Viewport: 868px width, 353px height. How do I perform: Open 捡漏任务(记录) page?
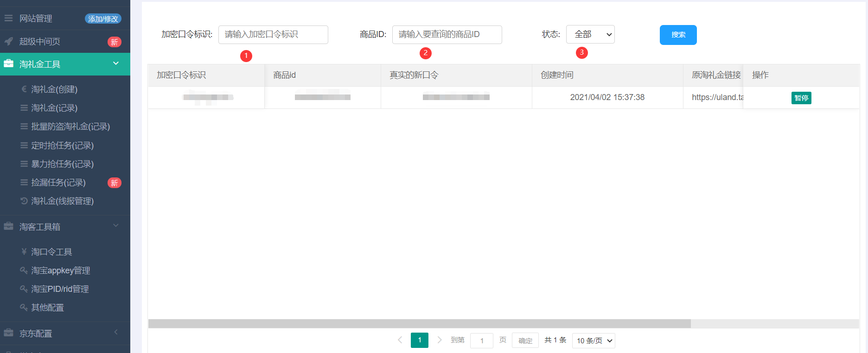pyautogui.click(x=58, y=183)
